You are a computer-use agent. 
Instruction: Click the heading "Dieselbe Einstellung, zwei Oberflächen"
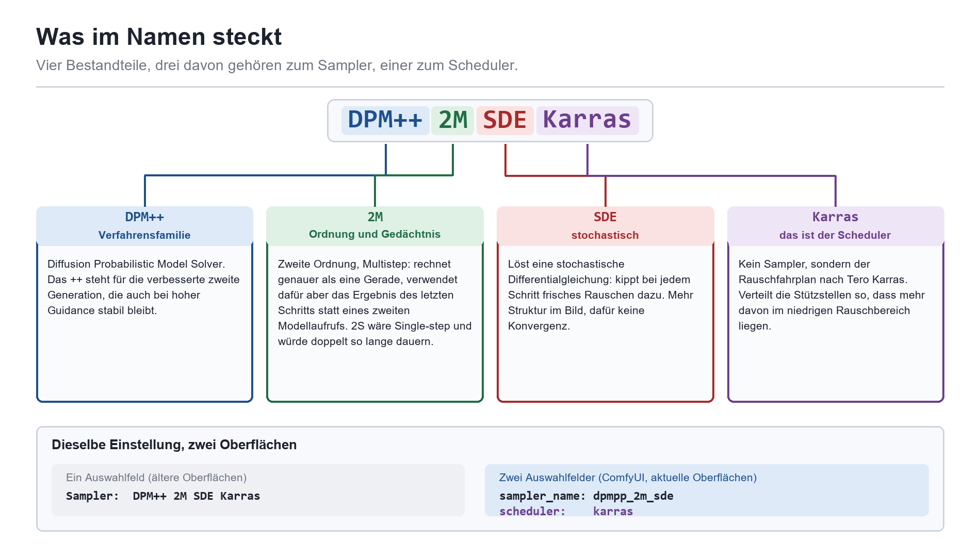174,445
